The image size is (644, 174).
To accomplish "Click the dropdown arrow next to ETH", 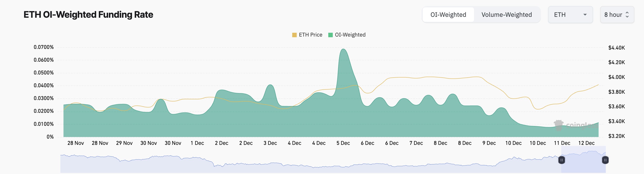I will (585, 15).
